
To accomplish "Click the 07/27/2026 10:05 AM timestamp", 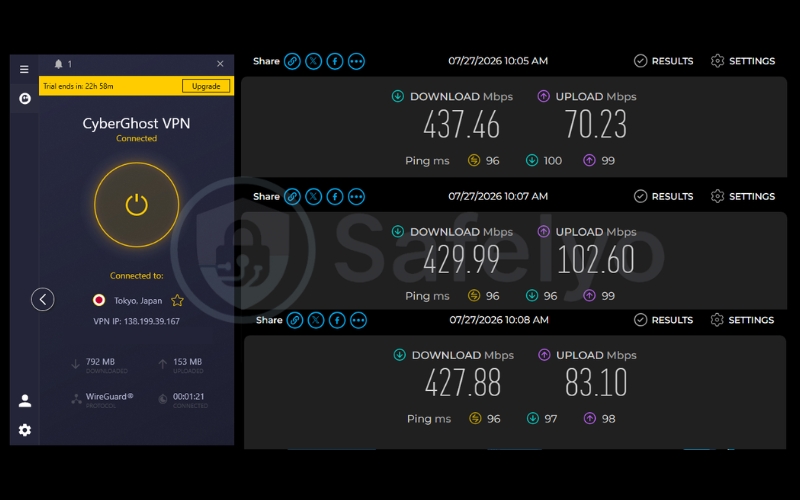I will 498,61.
